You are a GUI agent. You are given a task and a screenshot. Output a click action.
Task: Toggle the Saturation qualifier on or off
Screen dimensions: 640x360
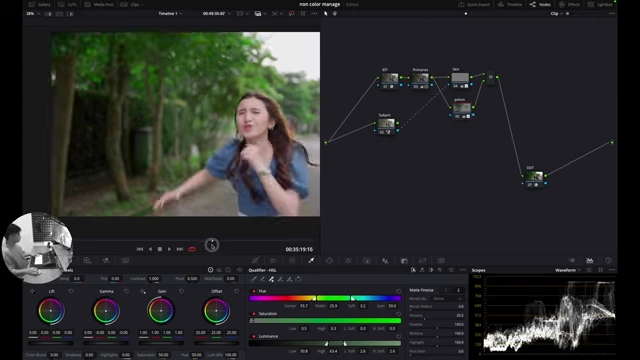point(254,314)
